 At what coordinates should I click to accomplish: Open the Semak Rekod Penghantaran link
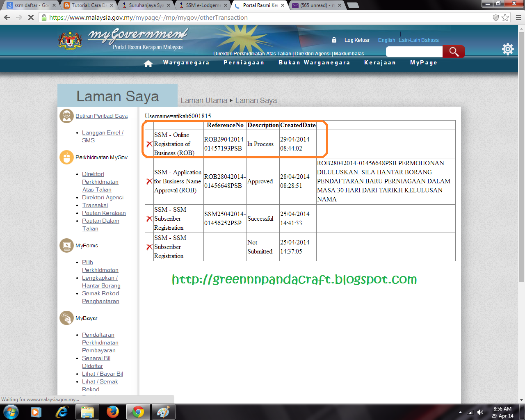click(101, 297)
